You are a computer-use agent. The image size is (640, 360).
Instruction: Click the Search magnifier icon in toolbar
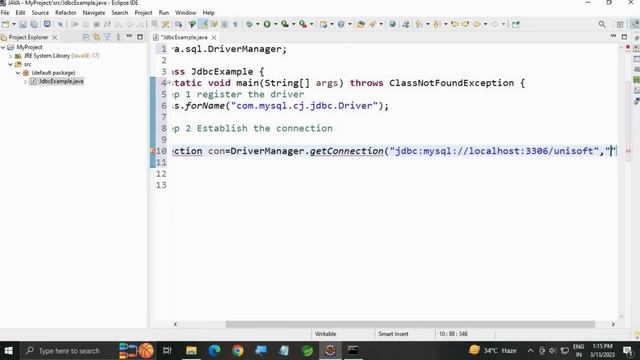[x=602, y=24]
